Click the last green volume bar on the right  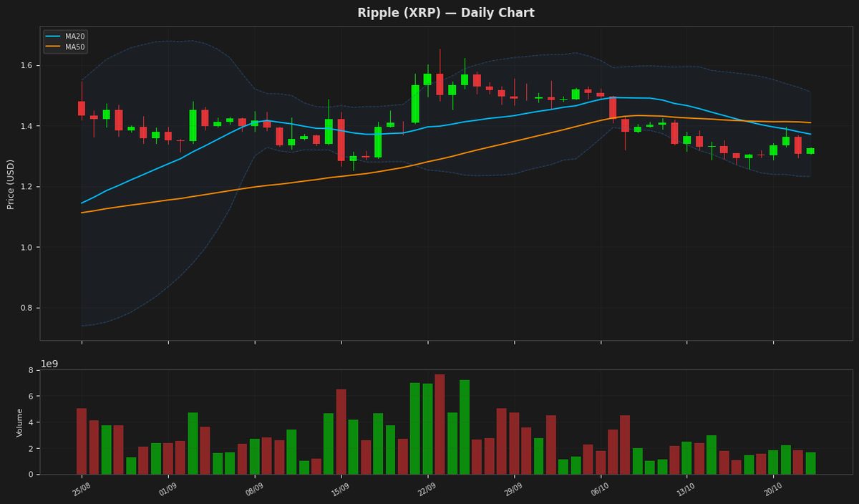tap(810, 463)
